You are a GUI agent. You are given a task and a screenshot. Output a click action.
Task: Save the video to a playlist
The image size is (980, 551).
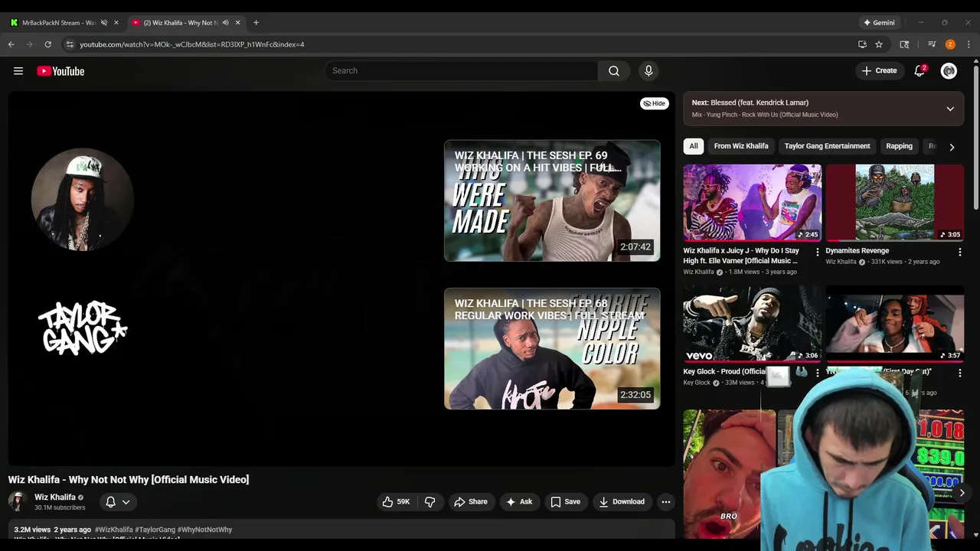tap(565, 502)
